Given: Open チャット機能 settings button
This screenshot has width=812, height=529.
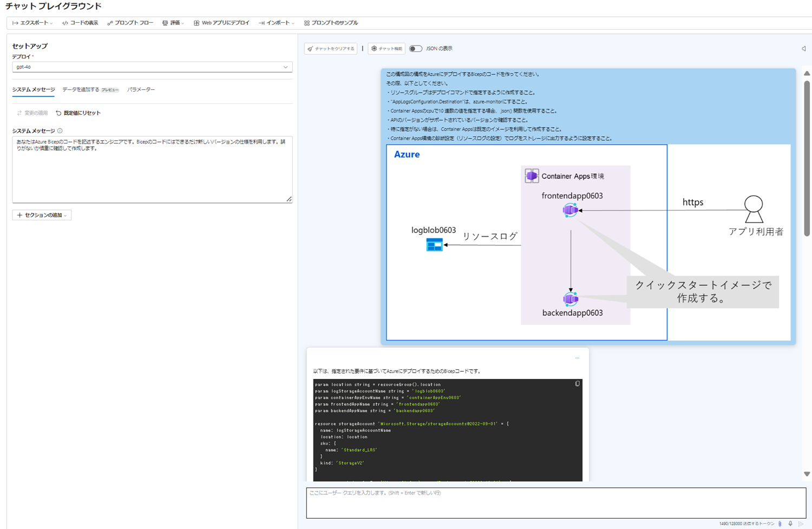Looking at the screenshot, I should pos(387,49).
